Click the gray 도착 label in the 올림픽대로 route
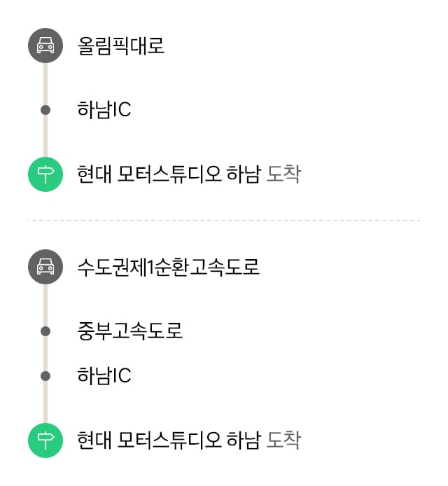 [283, 174]
